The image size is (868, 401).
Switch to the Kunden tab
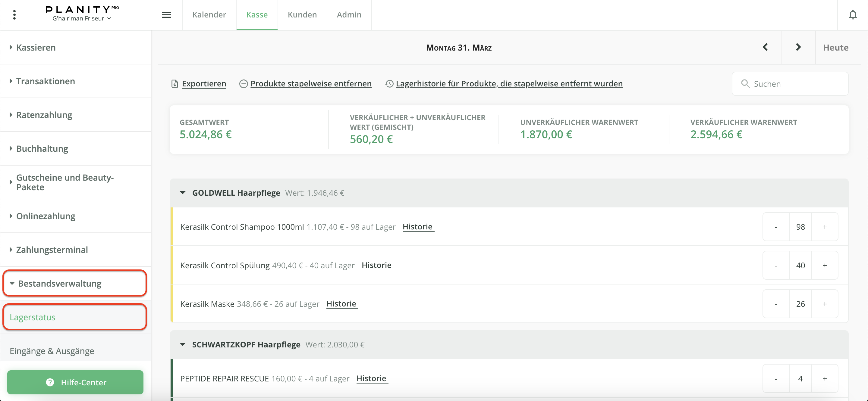pyautogui.click(x=302, y=15)
